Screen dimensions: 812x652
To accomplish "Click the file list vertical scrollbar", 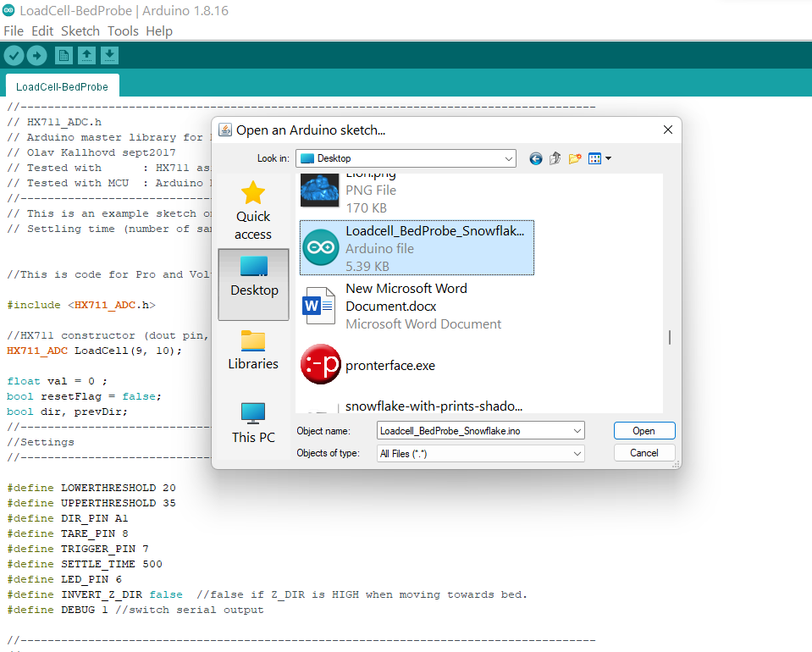I will (x=670, y=337).
